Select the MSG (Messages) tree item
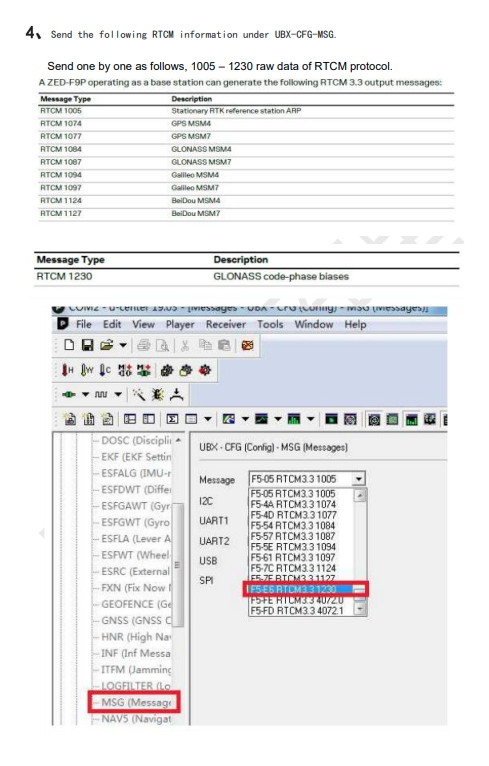The image size is (489, 766). pos(136,702)
